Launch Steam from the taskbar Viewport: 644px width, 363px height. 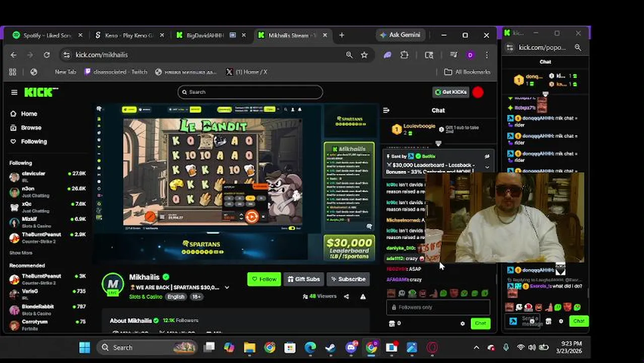click(x=330, y=347)
